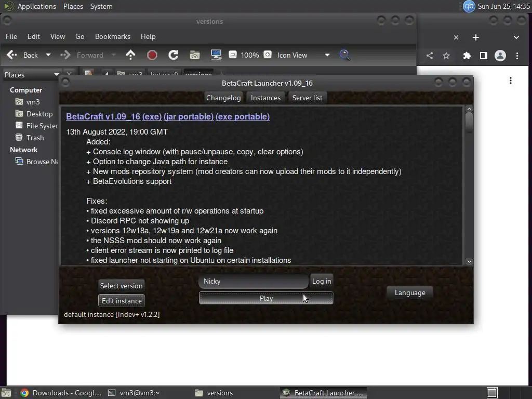Viewport: 532px width, 399px height.
Task: Open Home folder toolbar icon
Action: [195, 55]
